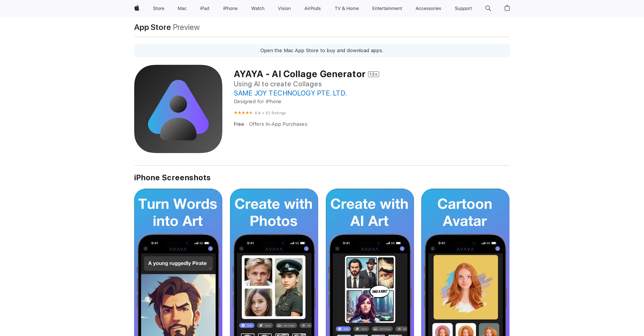Open the iPhone menu item
Screen dimensions: 644x336
(230, 8)
